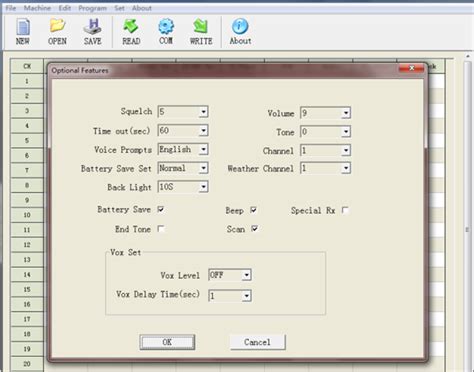Open the About menu in menu bar

coord(142,8)
